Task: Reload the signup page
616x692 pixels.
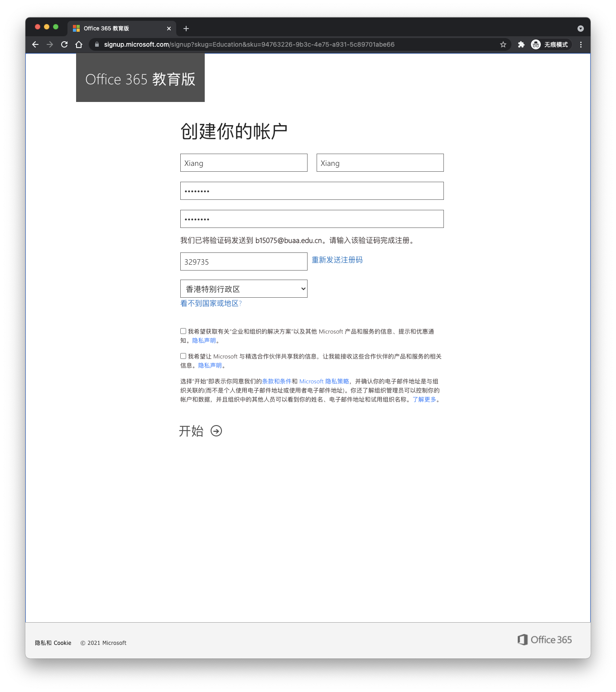Action: pos(64,44)
